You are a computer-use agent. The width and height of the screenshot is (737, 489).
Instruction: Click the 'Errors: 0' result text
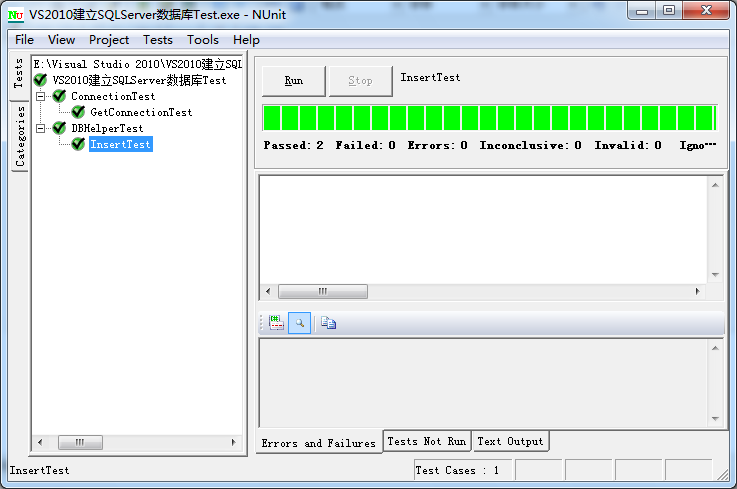(438, 145)
